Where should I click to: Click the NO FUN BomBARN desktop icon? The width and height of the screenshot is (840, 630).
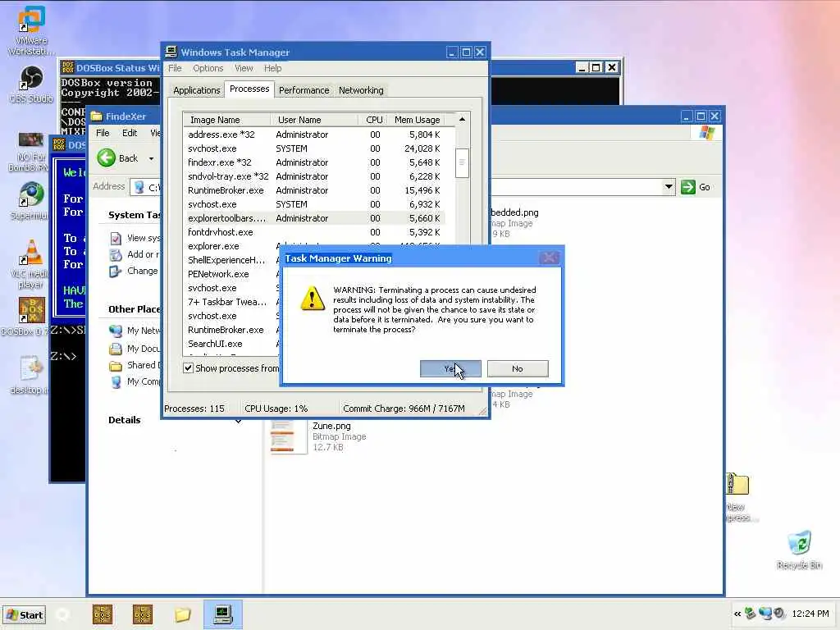point(31,139)
